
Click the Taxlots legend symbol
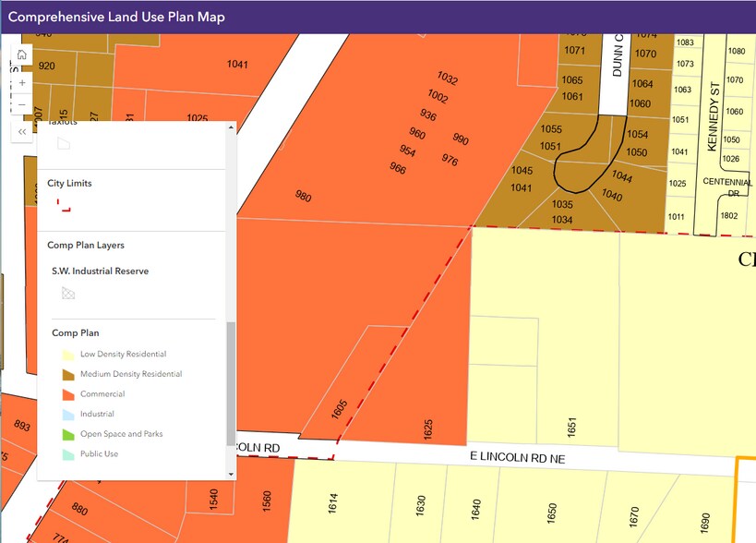point(64,143)
